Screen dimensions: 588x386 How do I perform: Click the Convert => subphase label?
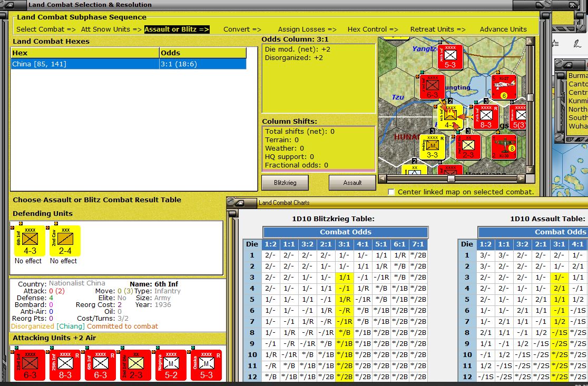pyautogui.click(x=242, y=29)
